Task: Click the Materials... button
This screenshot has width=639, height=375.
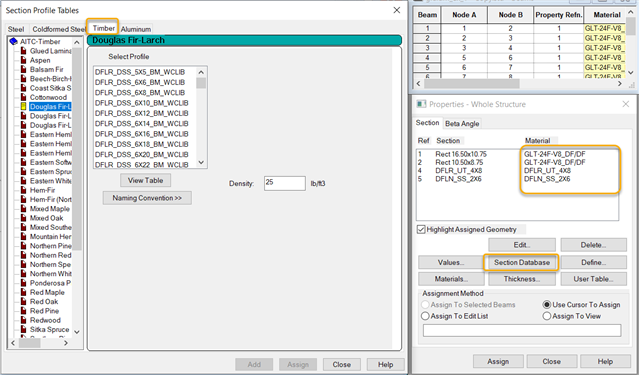Action: pyautogui.click(x=451, y=279)
